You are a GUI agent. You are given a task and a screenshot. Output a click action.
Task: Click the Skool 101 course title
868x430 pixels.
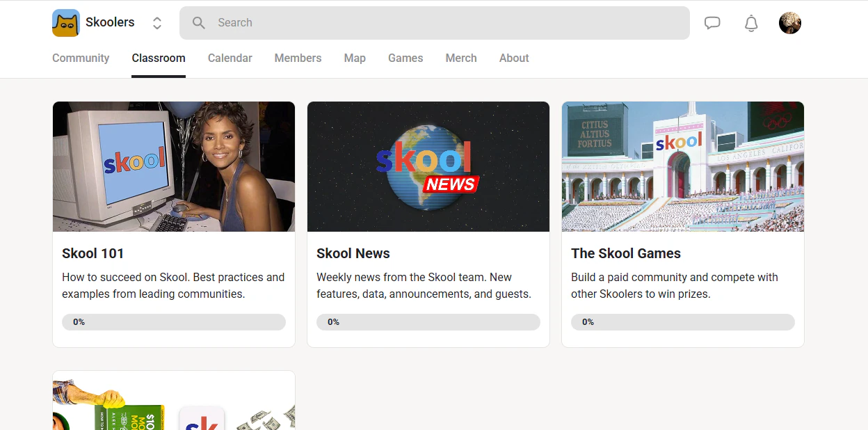click(x=93, y=253)
